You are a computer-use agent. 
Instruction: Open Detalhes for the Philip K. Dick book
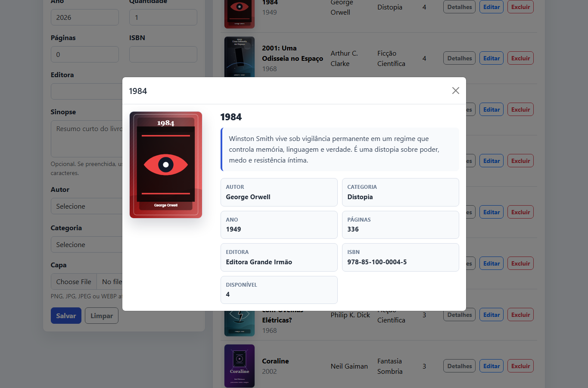460,315
